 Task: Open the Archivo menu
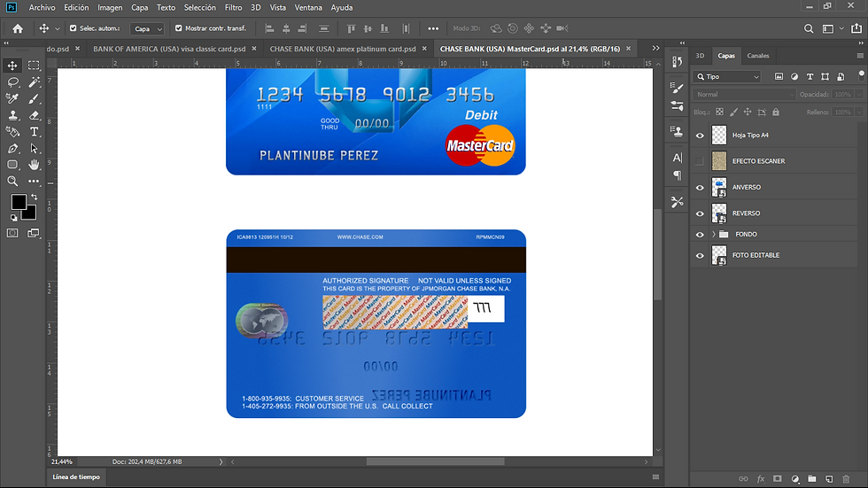[x=43, y=8]
